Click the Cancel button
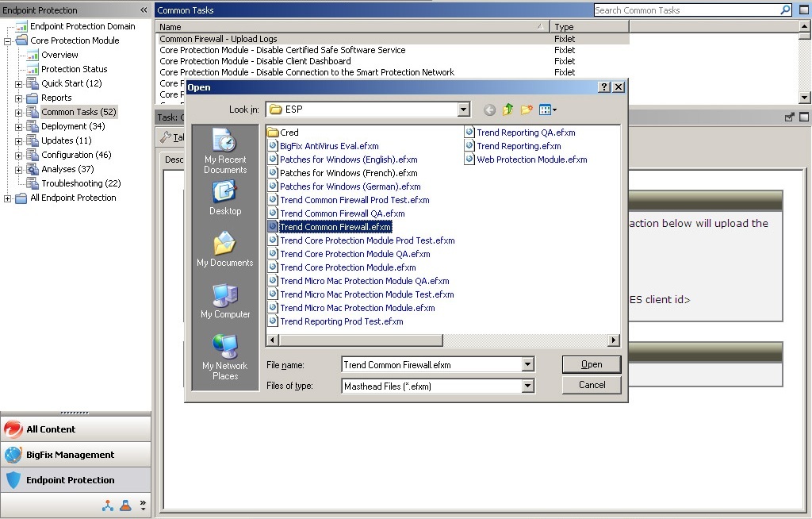The width and height of the screenshot is (812, 519). (592, 385)
